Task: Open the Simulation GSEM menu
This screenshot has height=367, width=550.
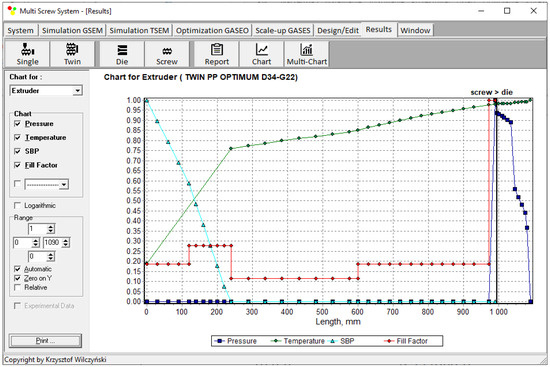Action: [72, 31]
